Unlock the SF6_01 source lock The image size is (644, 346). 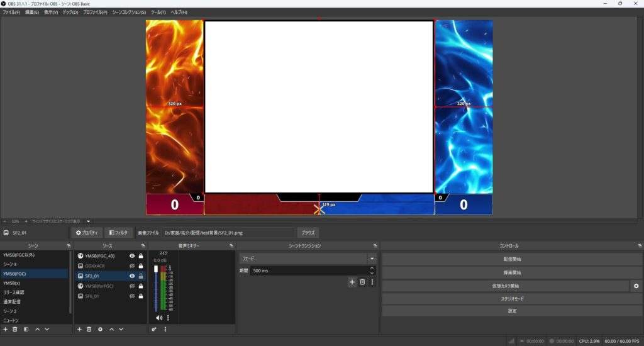[x=141, y=296]
